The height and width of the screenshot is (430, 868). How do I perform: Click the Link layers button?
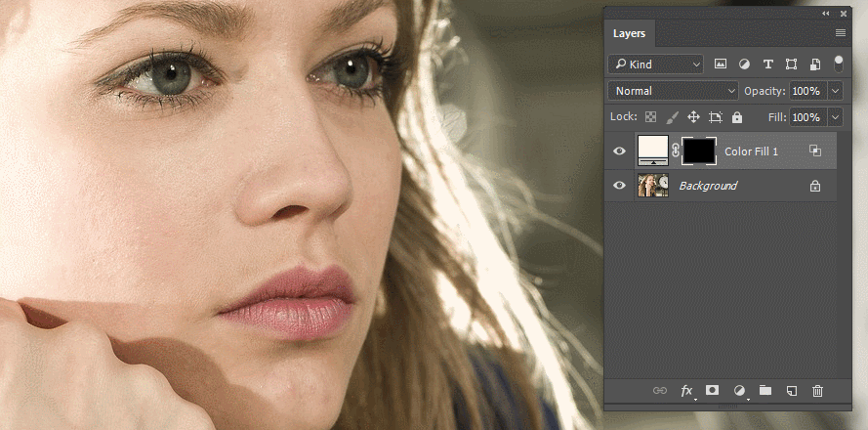click(660, 391)
